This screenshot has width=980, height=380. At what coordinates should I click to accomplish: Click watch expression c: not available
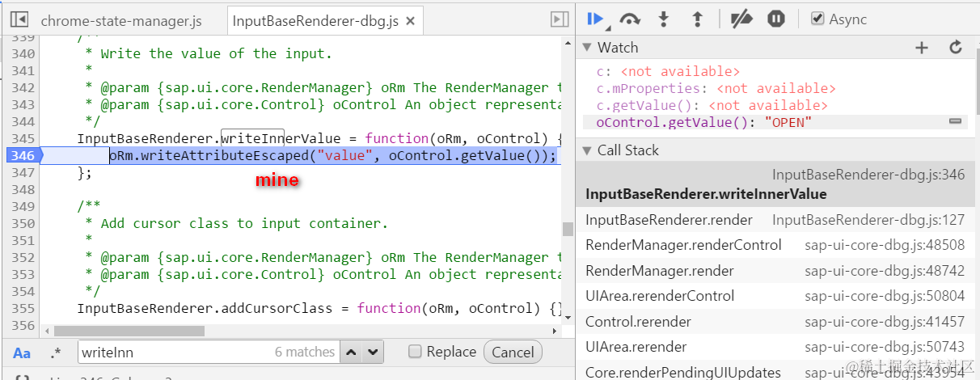[x=668, y=71]
